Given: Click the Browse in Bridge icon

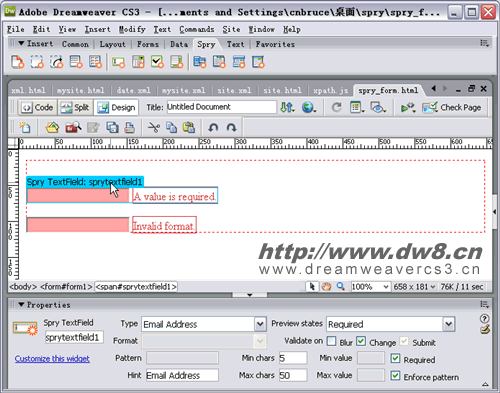Looking at the screenshot, I should [73, 127].
